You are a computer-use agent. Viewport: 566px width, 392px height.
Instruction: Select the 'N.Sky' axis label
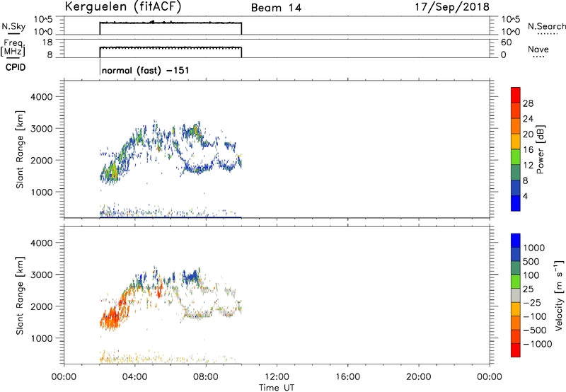13,27
